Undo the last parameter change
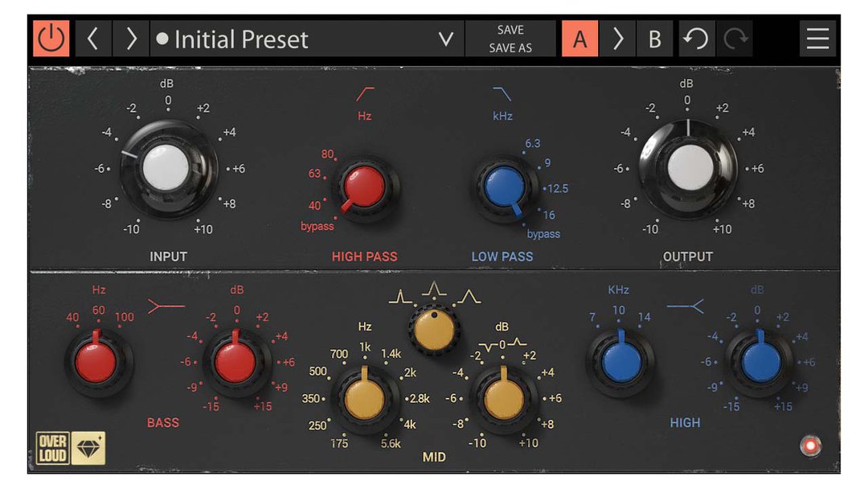This screenshot has width=868, height=489. pyautogui.click(x=696, y=39)
